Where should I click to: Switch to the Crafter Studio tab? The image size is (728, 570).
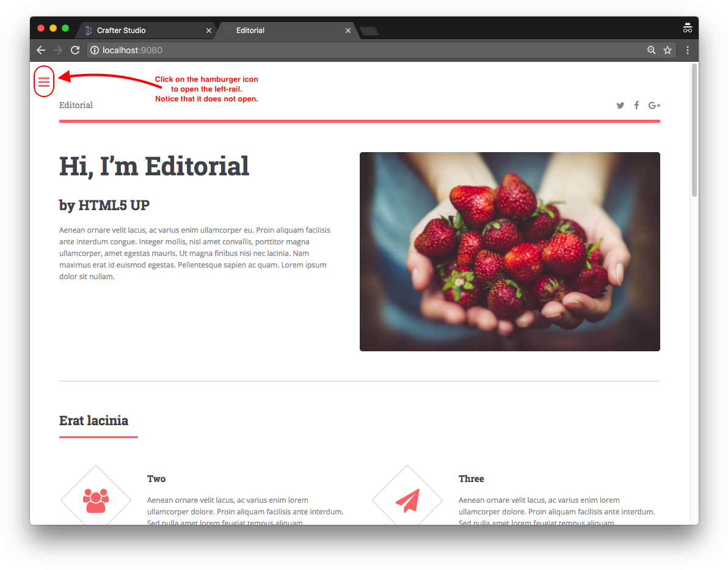point(145,30)
